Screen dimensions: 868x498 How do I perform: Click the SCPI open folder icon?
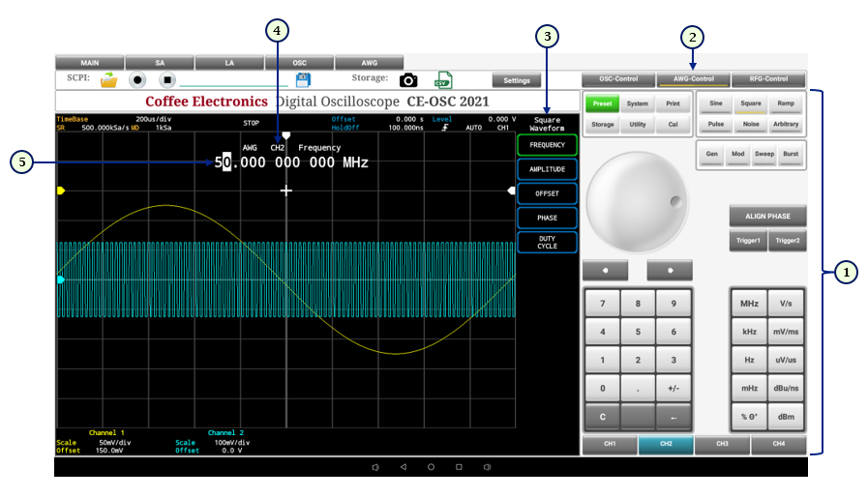click(x=108, y=80)
